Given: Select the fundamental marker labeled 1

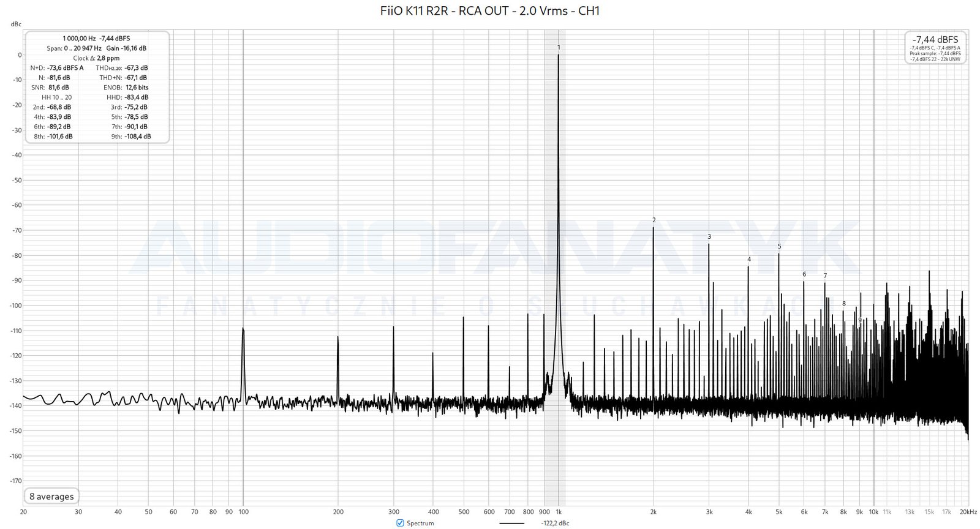Looking at the screenshot, I should pos(559,47).
